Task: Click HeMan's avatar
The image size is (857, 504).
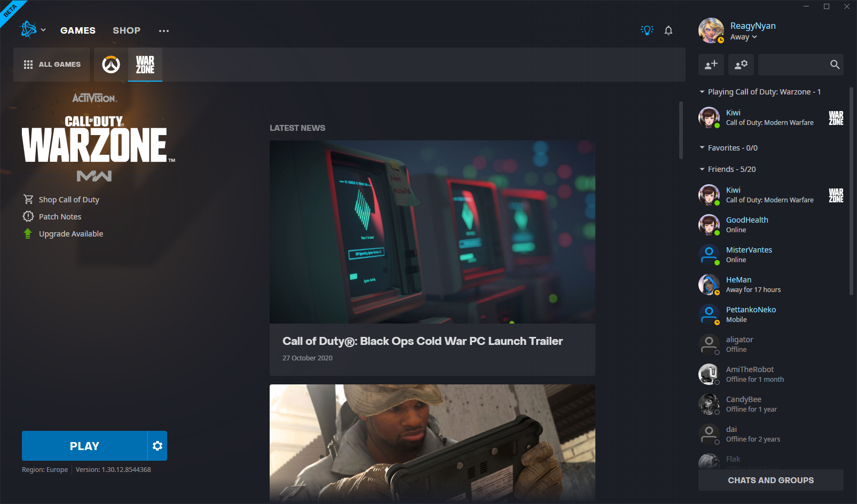Action: pyautogui.click(x=709, y=285)
